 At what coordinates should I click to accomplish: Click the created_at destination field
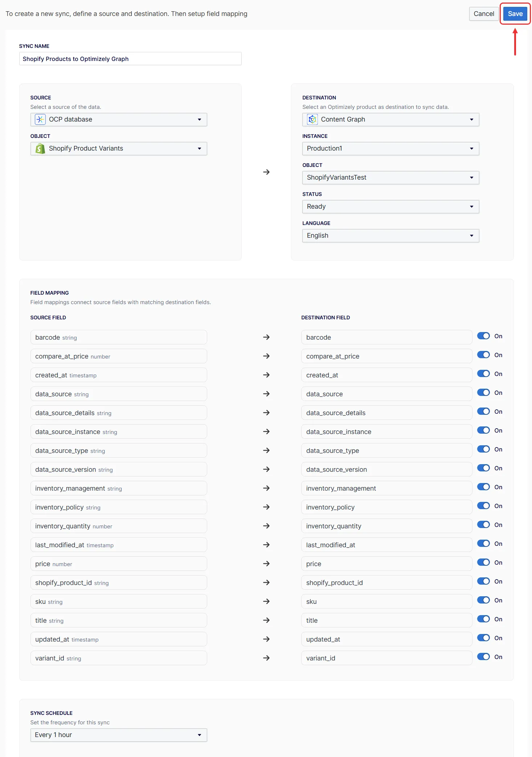point(386,375)
